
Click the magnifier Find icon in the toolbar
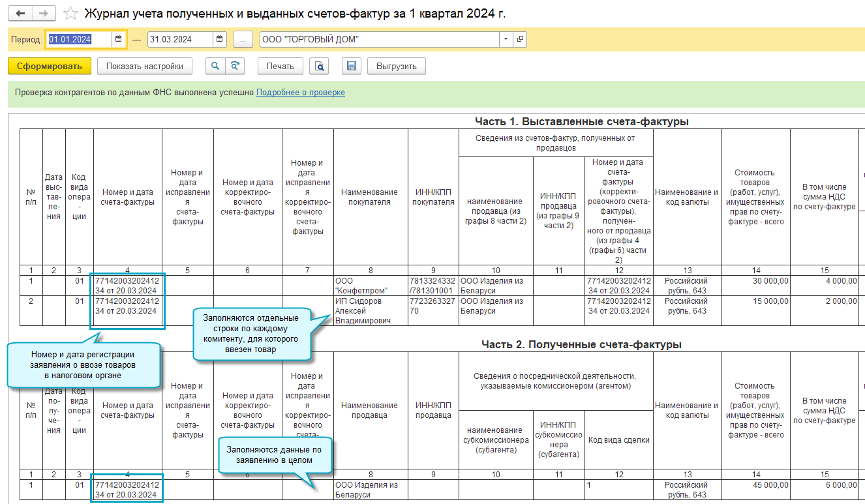pyautogui.click(x=215, y=66)
